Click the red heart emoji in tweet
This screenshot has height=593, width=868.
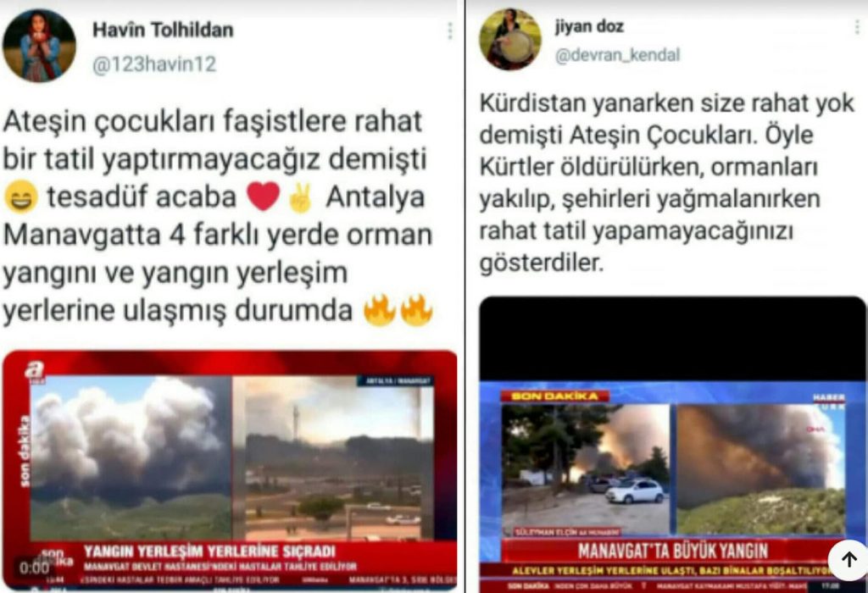point(263,197)
